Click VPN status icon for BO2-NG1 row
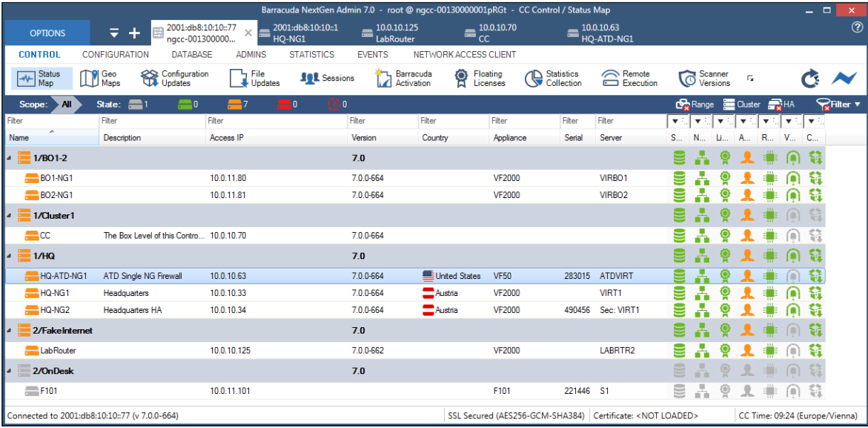 (x=792, y=195)
